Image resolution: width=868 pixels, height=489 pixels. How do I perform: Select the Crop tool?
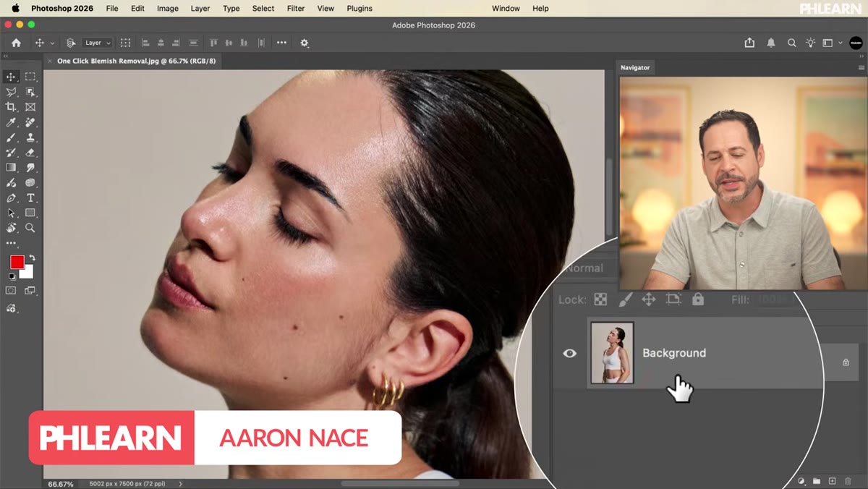point(11,107)
